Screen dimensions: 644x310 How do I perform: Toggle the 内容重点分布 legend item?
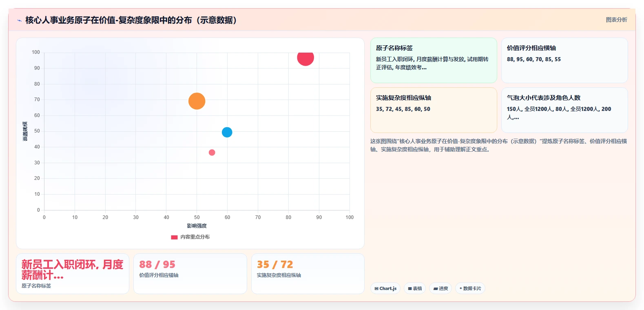point(190,237)
